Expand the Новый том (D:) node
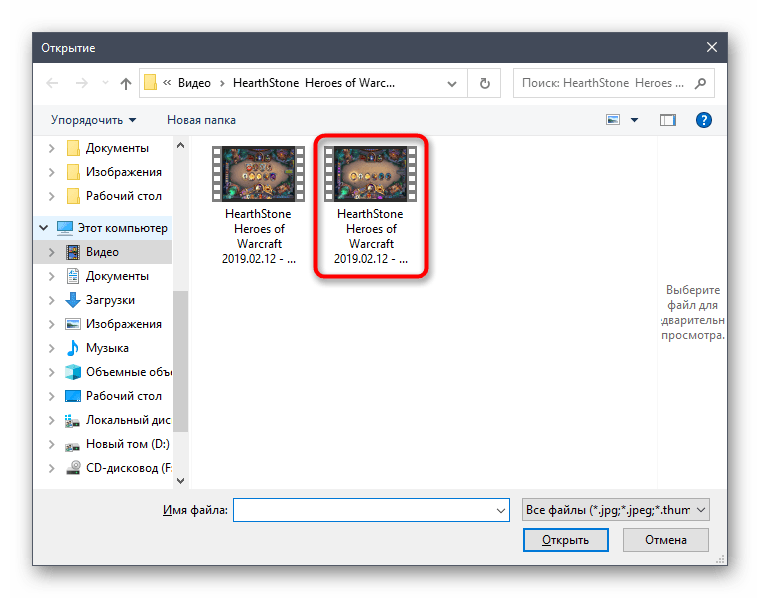The image size is (760, 598). [51, 444]
